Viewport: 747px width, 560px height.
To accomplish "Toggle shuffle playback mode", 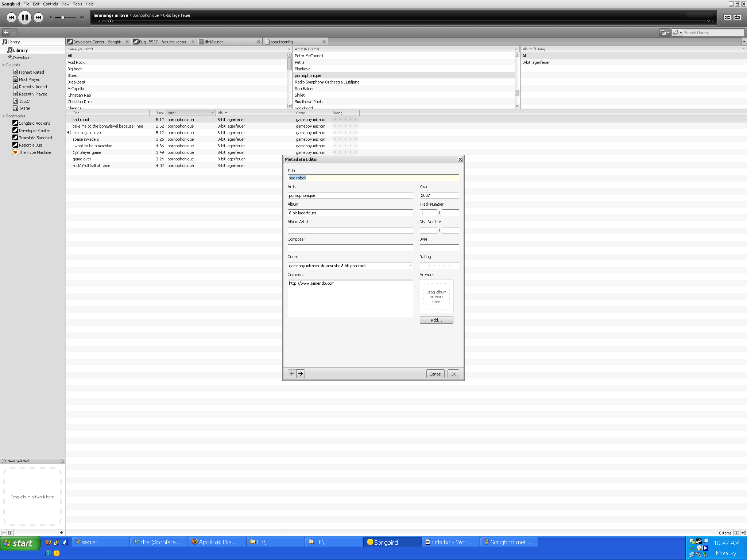I will [x=727, y=17].
